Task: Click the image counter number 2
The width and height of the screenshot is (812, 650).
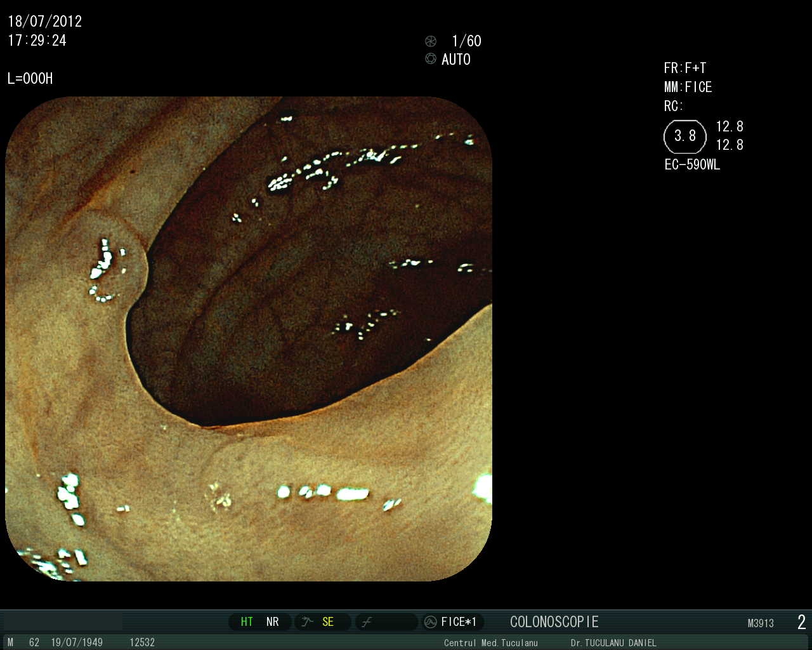Action: point(802,622)
